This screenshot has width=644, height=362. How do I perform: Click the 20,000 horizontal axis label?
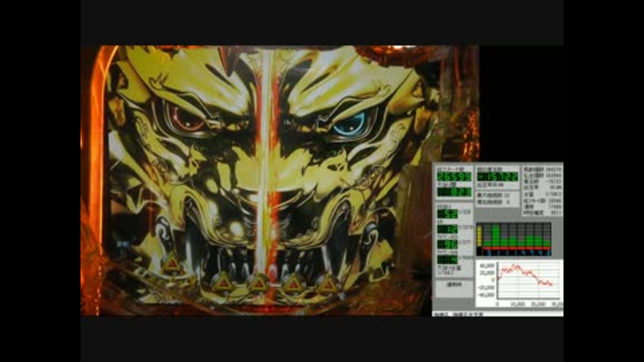(x=537, y=304)
